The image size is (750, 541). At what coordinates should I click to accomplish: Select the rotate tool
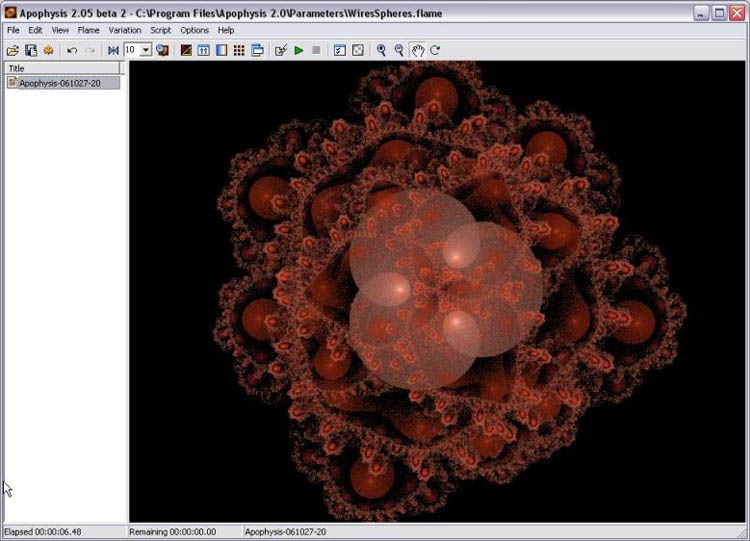point(435,50)
